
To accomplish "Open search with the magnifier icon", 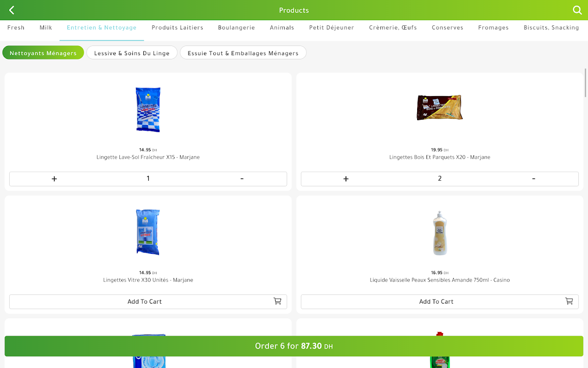I will (577, 10).
